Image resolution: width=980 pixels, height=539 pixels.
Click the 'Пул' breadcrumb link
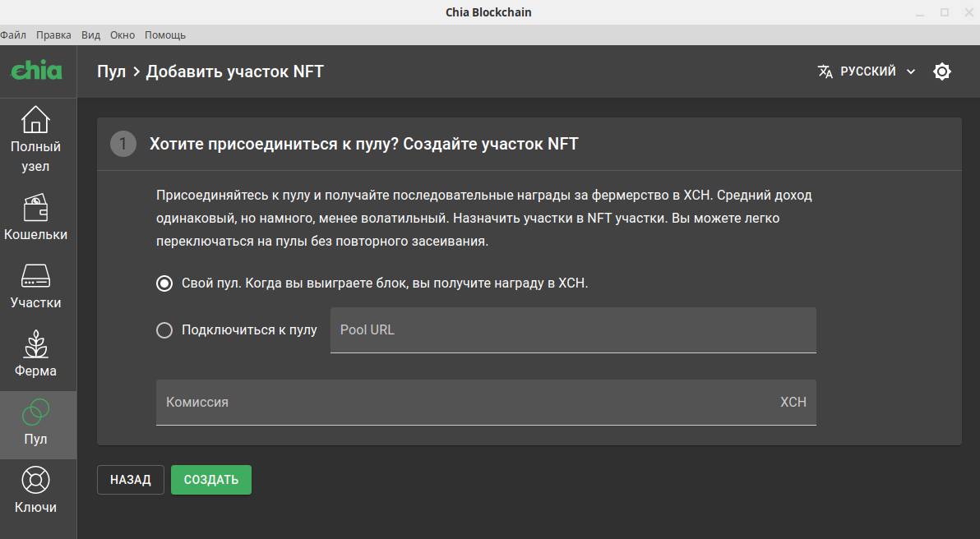click(111, 71)
